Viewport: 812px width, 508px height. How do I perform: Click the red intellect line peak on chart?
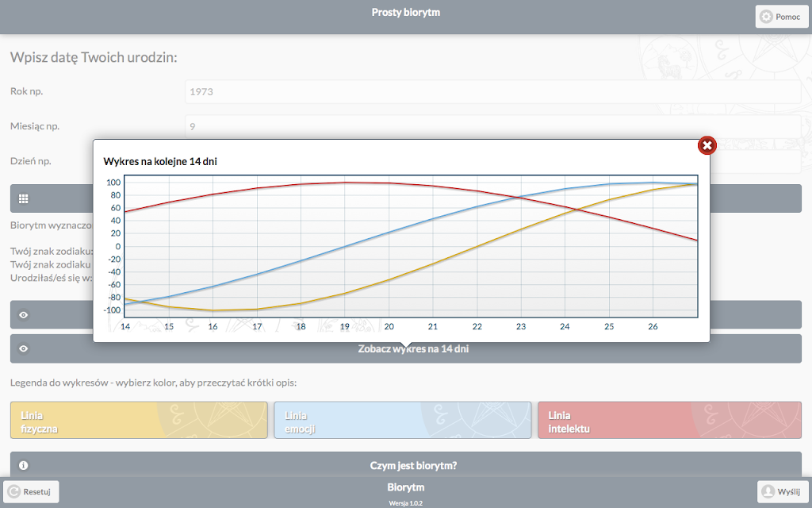(x=346, y=183)
